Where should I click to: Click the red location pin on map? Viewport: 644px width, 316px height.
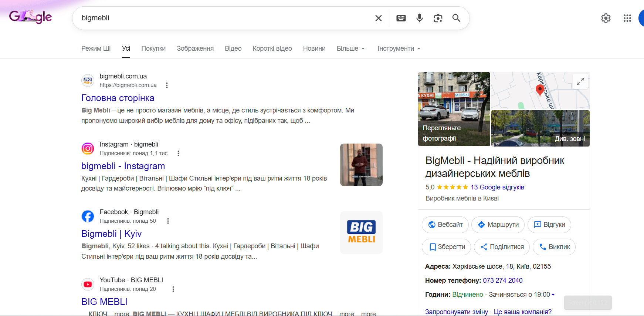pyautogui.click(x=540, y=90)
